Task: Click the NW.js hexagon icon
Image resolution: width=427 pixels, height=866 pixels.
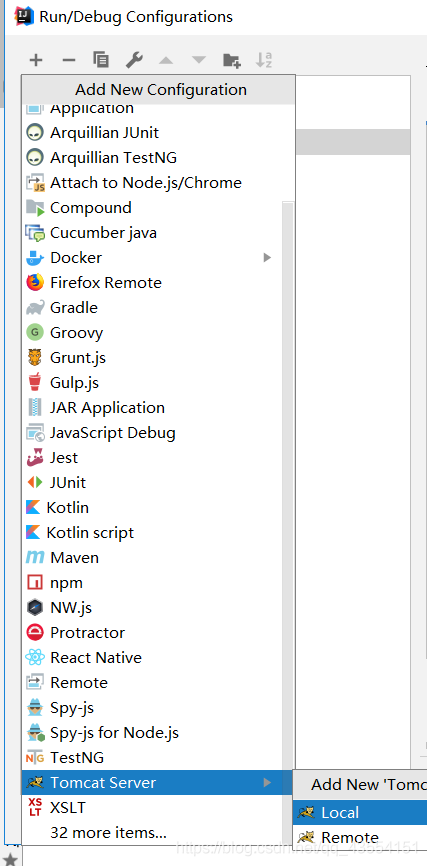Action: tap(35, 608)
